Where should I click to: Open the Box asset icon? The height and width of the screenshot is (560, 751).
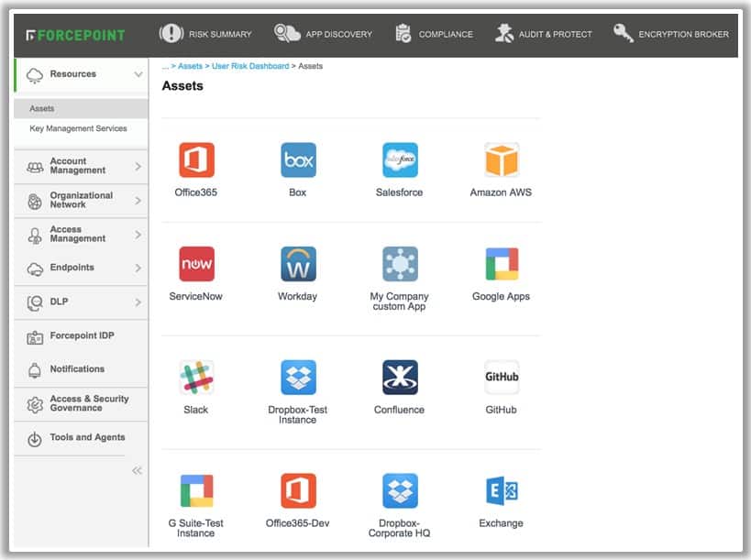coord(298,159)
